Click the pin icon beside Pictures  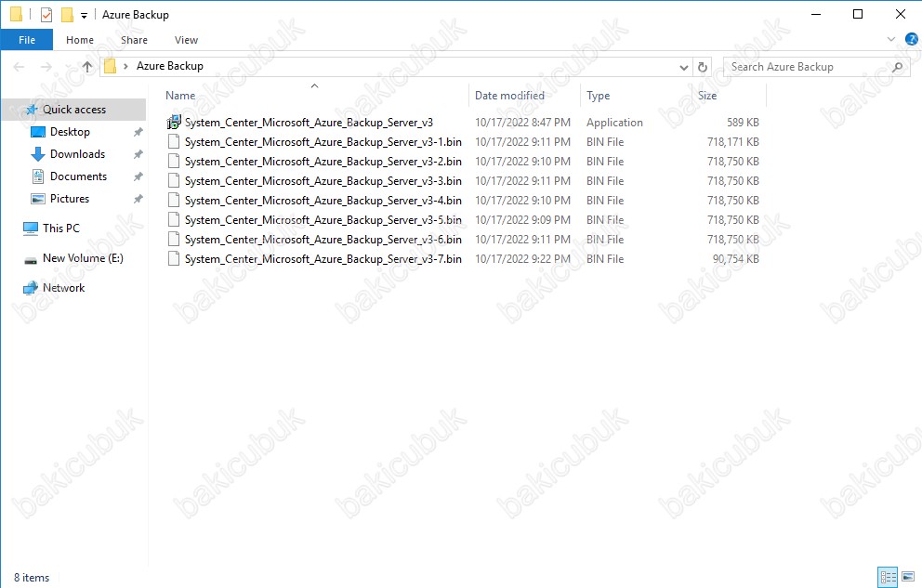click(x=138, y=199)
